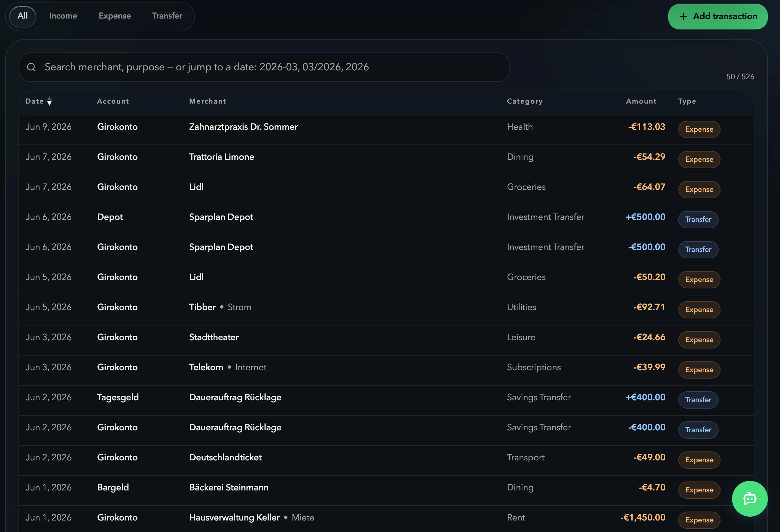
Task: Click the Rent category cell
Action: (x=516, y=517)
